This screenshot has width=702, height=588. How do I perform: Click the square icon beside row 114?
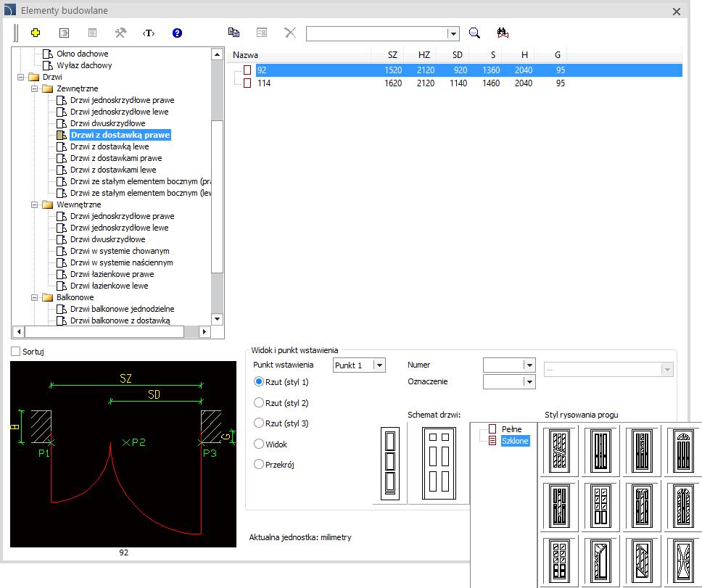click(x=247, y=83)
